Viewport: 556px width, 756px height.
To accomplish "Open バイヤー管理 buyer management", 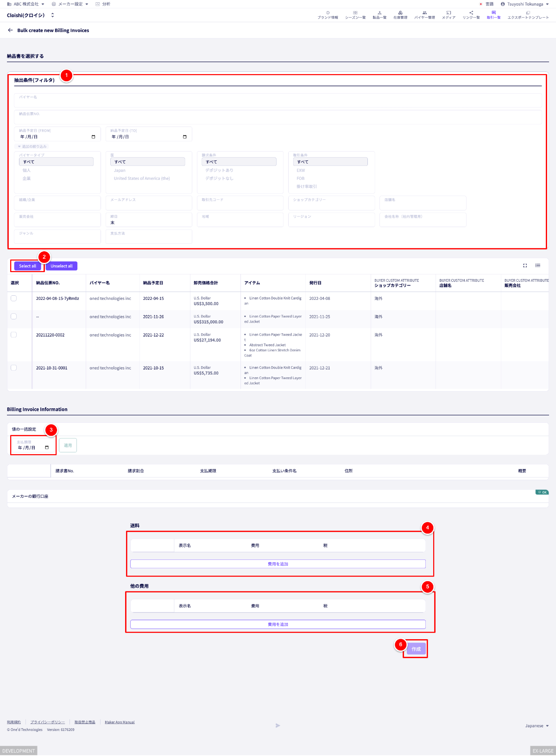I will coord(424,15).
